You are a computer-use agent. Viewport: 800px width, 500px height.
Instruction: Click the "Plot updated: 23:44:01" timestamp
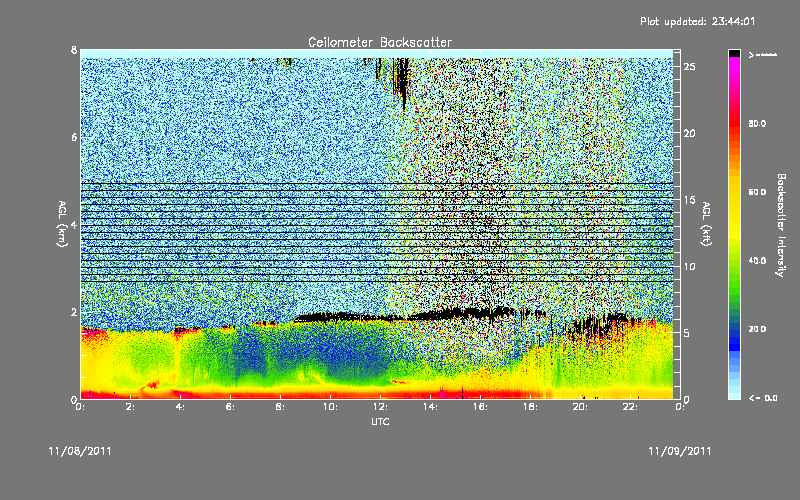coord(697,21)
